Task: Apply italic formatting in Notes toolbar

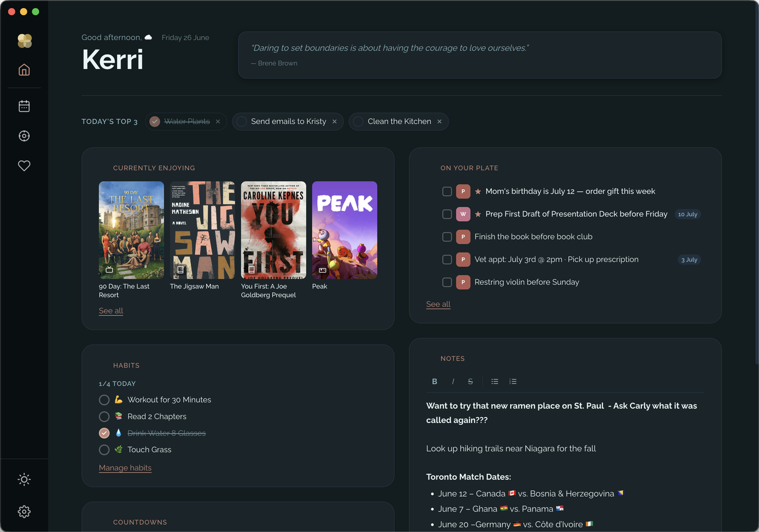Action: 453,382
